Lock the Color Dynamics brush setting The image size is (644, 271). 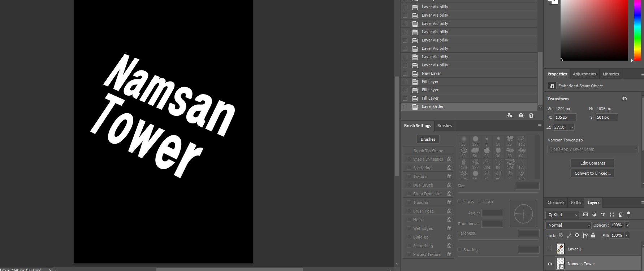pyautogui.click(x=449, y=194)
